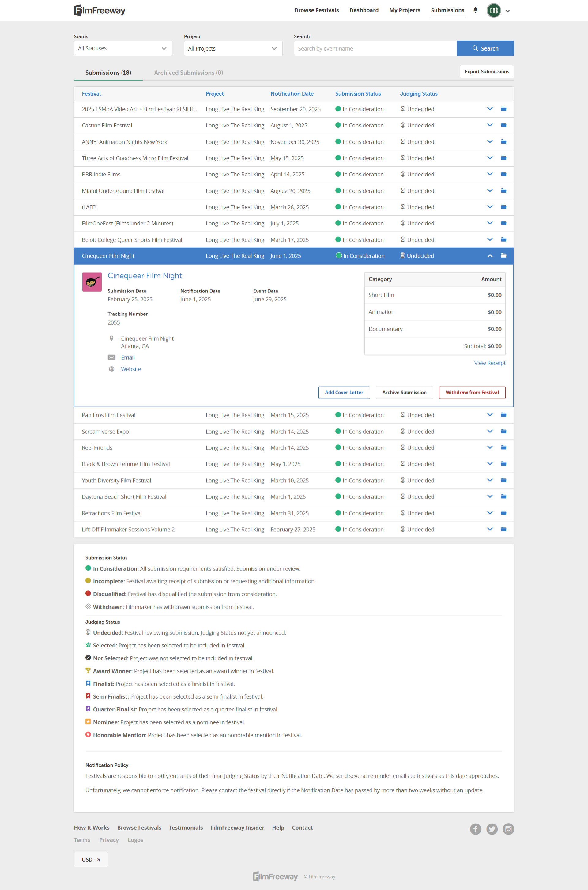The width and height of the screenshot is (588, 890).
Task: Click the Search by event name field
Action: point(375,48)
